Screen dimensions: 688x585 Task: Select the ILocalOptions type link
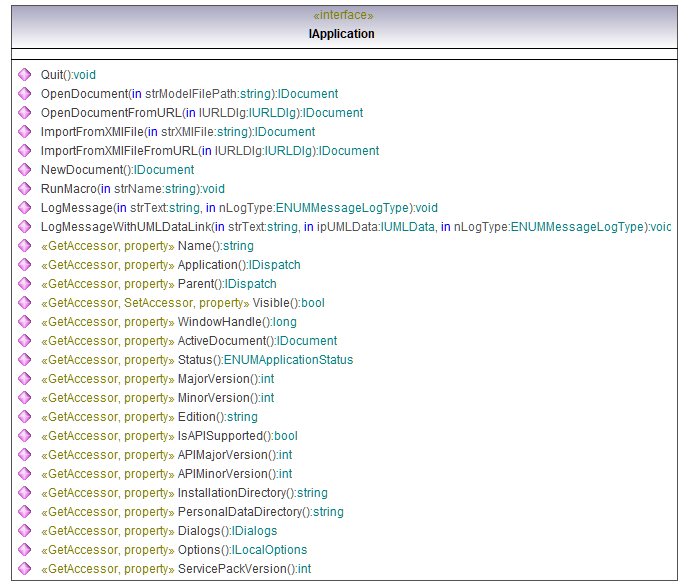pyautogui.click(x=269, y=550)
